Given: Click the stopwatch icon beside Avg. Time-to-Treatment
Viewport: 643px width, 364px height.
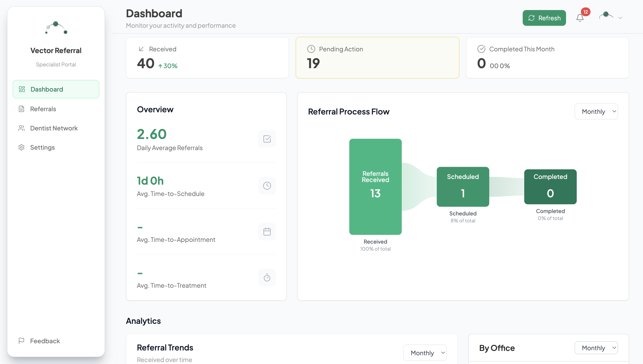Looking at the screenshot, I should [267, 277].
